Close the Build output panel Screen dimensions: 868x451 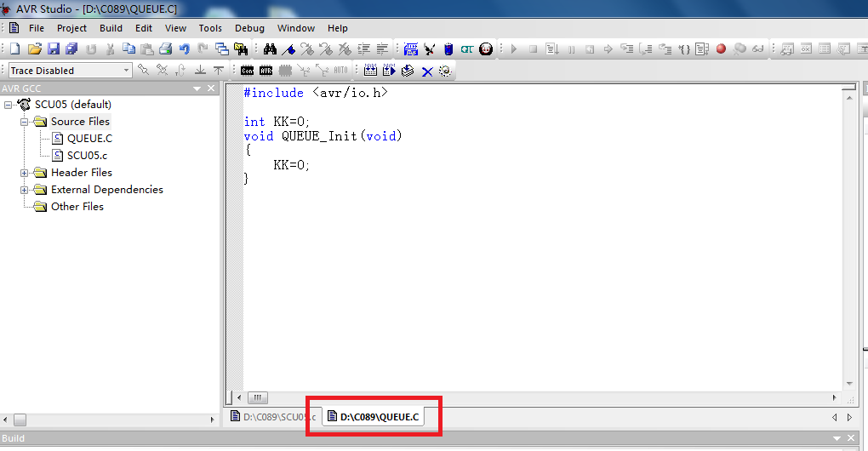tap(851, 438)
